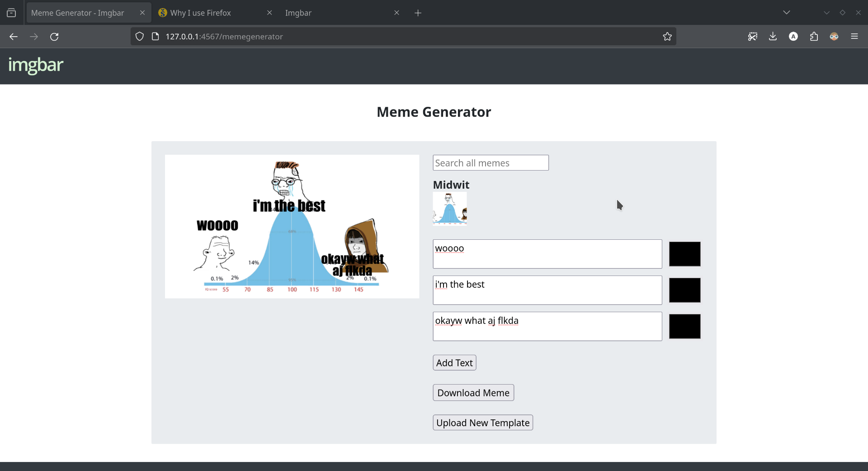Minimize the Firefox window
This screenshot has width=868, height=471.
pyautogui.click(x=826, y=13)
